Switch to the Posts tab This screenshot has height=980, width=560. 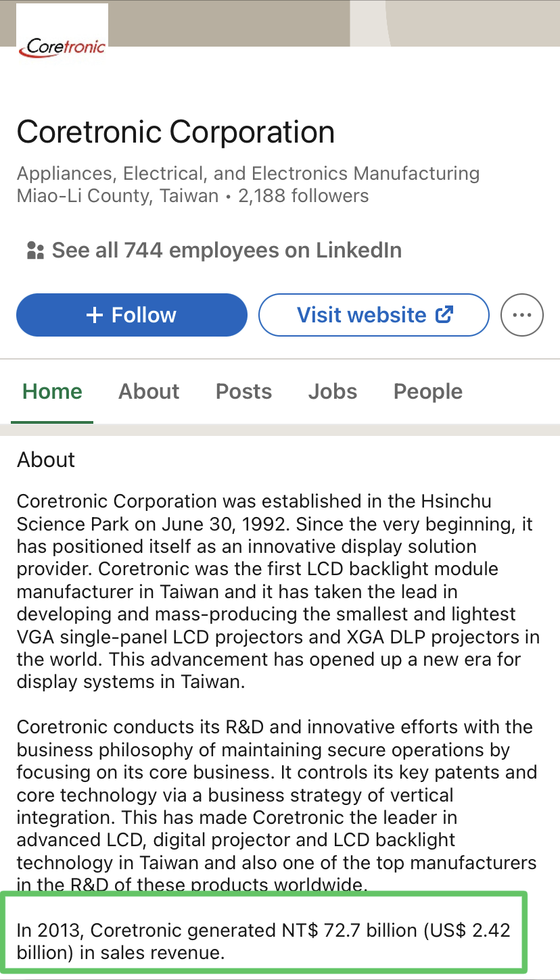click(243, 391)
